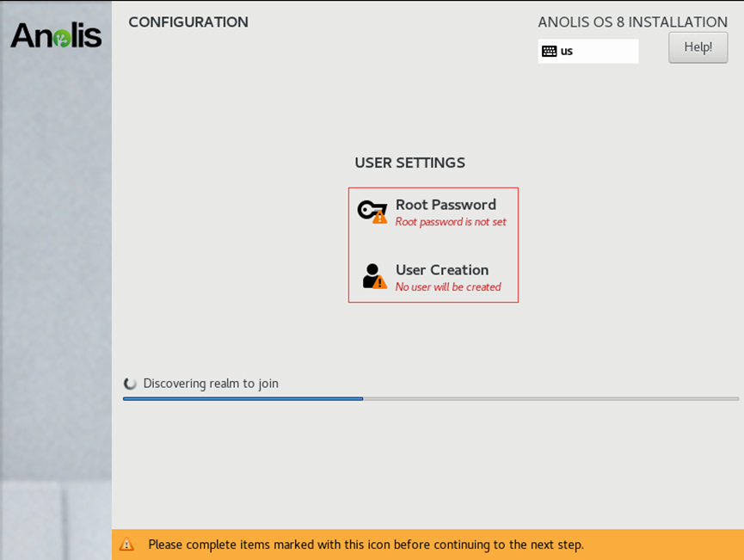Open the Root Password key icon
Viewport: 744px width, 560px height.
click(x=369, y=210)
